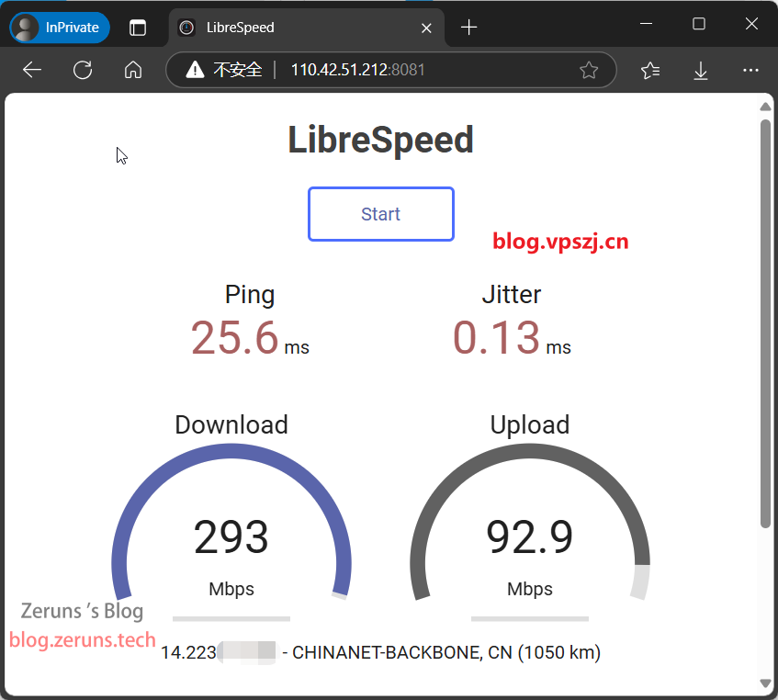This screenshot has width=778, height=700.
Task: Close the LibreSpeed tab
Action: 426,28
